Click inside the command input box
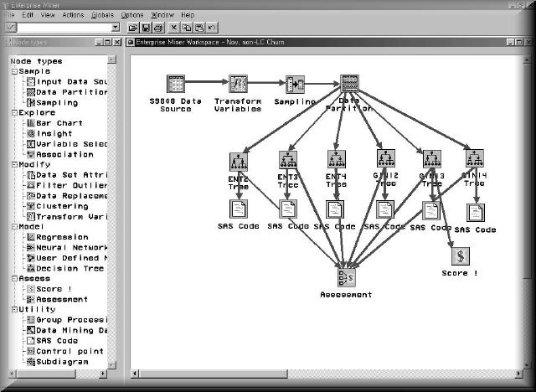The width and height of the screenshot is (536, 392). (x=64, y=28)
